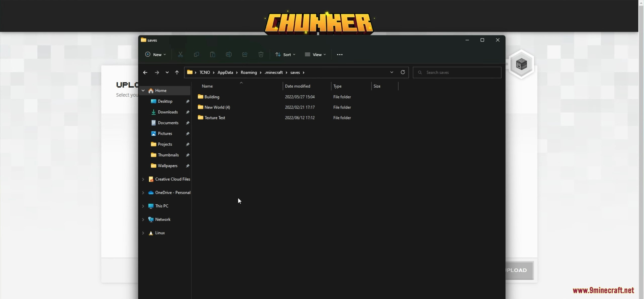Expand Network tree node
The width and height of the screenshot is (644, 299).
pos(143,219)
